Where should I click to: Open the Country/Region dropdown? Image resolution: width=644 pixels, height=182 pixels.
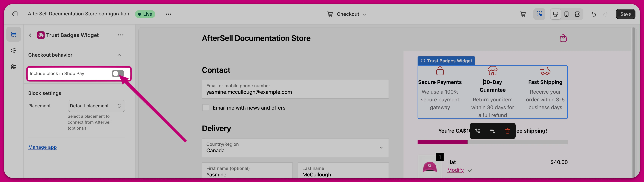pyautogui.click(x=295, y=147)
